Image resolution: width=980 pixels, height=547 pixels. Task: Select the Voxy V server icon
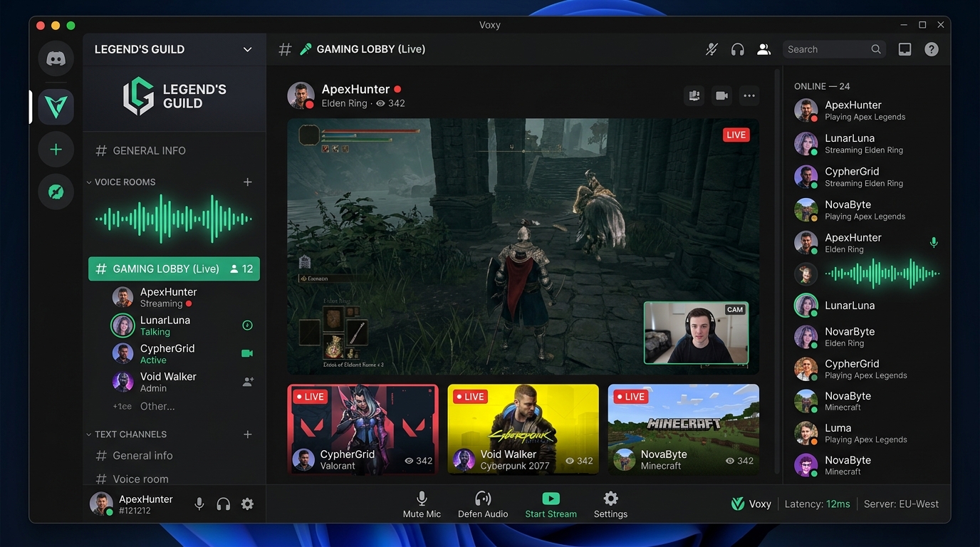pyautogui.click(x=56, y=107)
